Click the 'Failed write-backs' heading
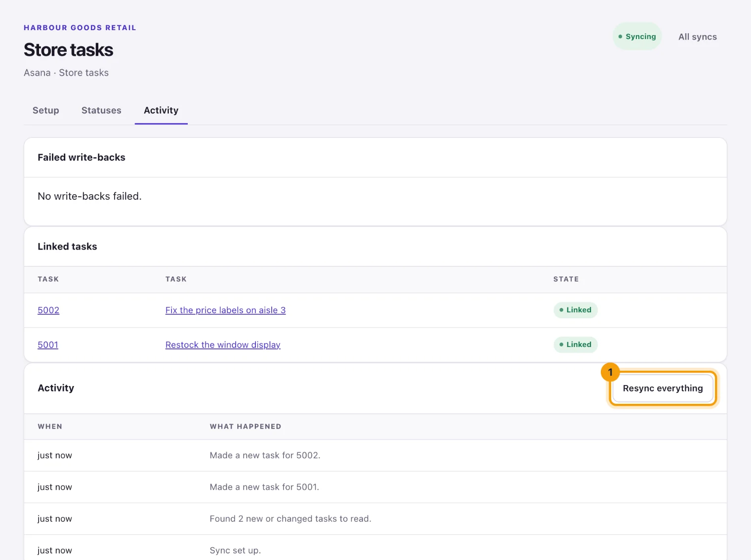 pyautogui.click(x=82, y=157)
